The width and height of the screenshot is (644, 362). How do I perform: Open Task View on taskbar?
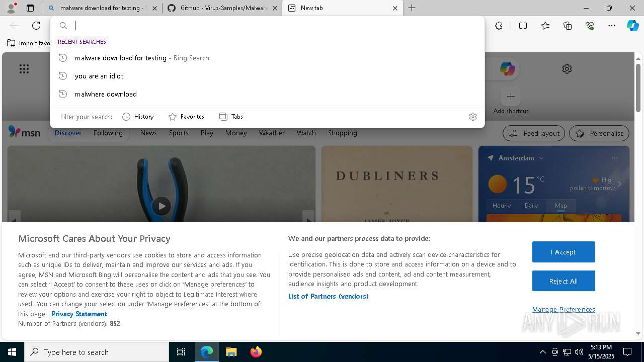(x=181, y=352)
